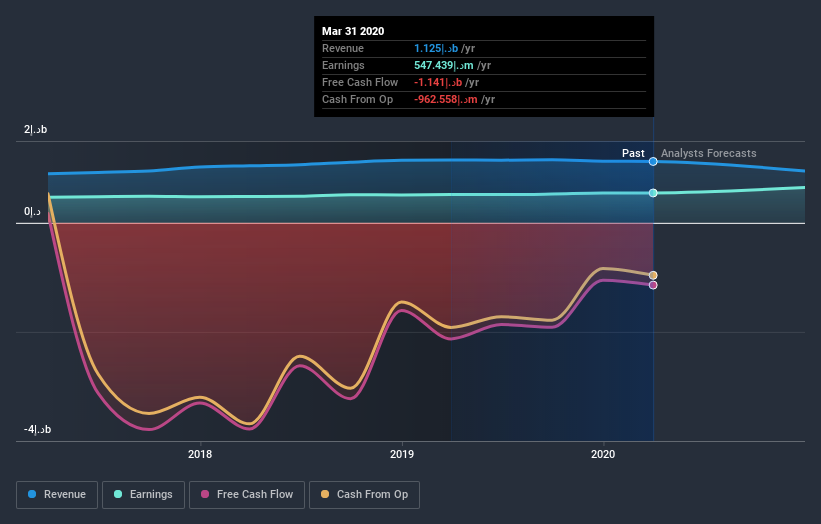
Task: Click the 2 b y-axis label
Action: click(36, 129)
